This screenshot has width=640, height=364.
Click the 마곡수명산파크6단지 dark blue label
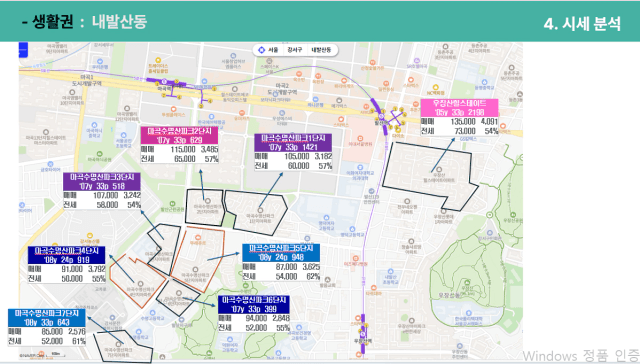253,304
